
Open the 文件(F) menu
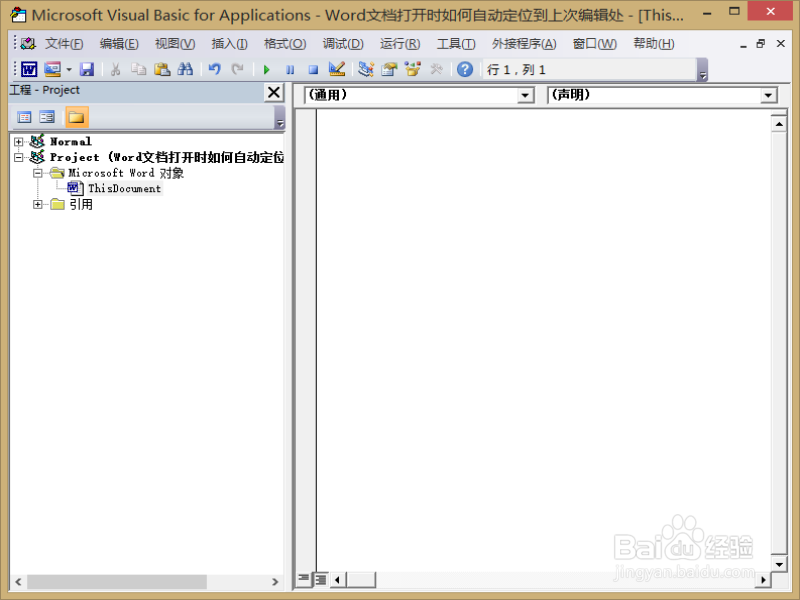tap(64, 44)
